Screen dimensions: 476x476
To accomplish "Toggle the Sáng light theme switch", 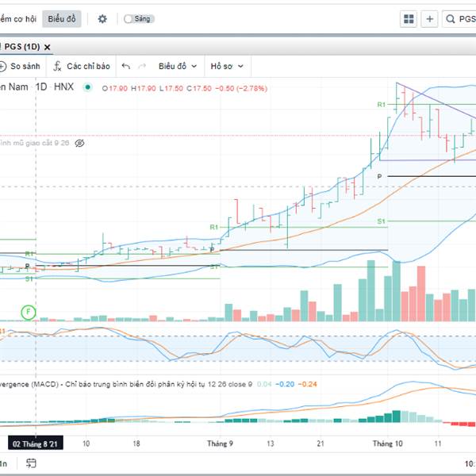I will (x=139, y=19).
